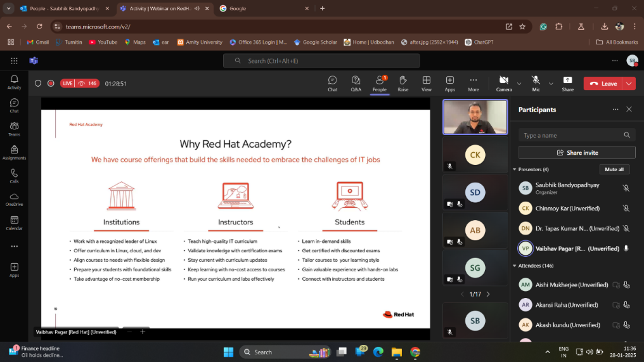
Task: Open the SB profile avatar
Action: point(633,61)
